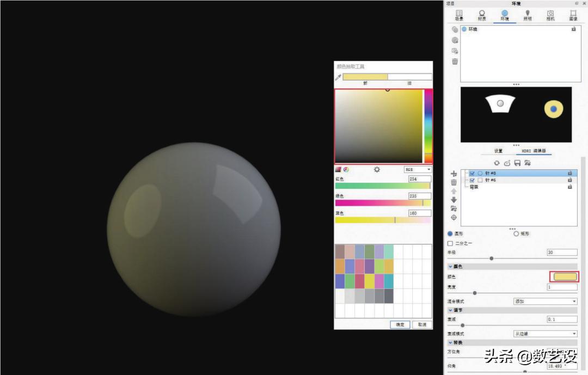This screenshot has width=588, height=375.
Task: Click the refresh HDRI icon
Action: coord(497,163)
